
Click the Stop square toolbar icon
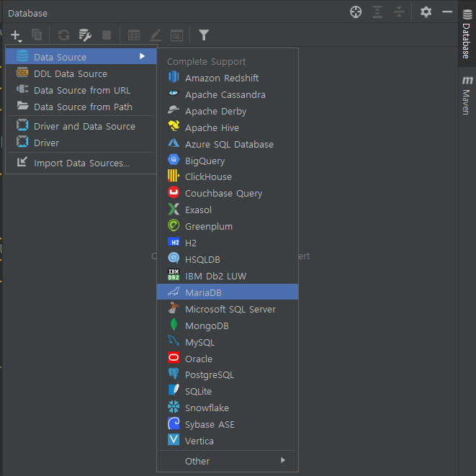pos(107,35)
